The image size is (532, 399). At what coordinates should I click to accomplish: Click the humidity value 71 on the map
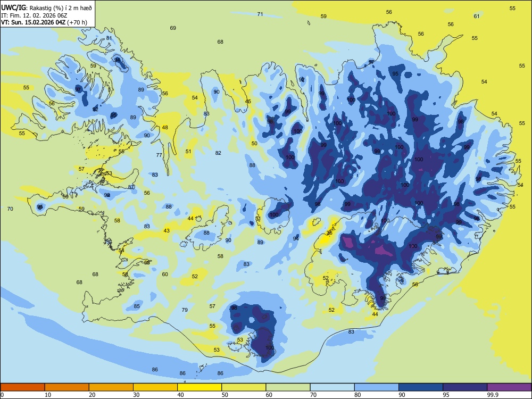pyautogui.click(x=260, y=14)
